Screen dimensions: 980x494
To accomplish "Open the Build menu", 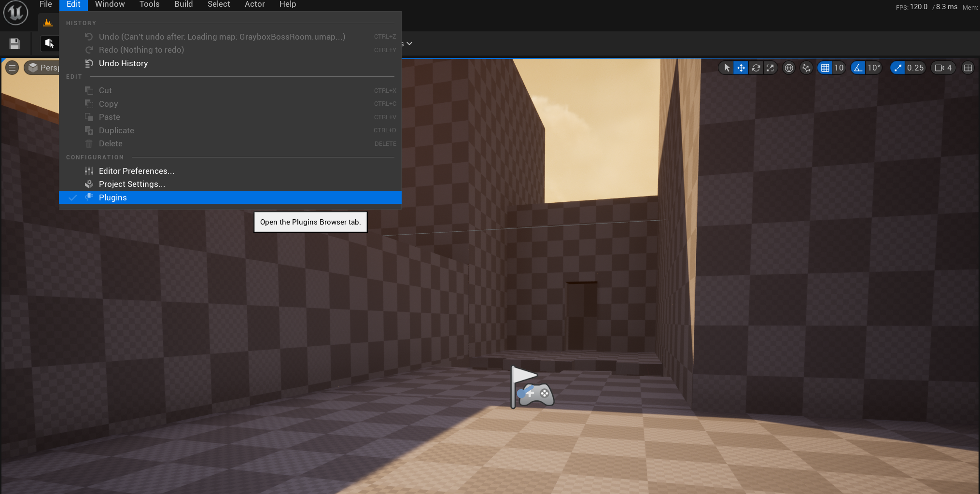I will click(183, 4).
